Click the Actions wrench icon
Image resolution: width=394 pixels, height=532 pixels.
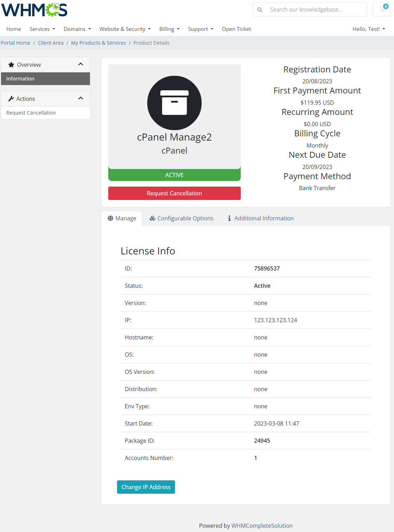[11, 99]
